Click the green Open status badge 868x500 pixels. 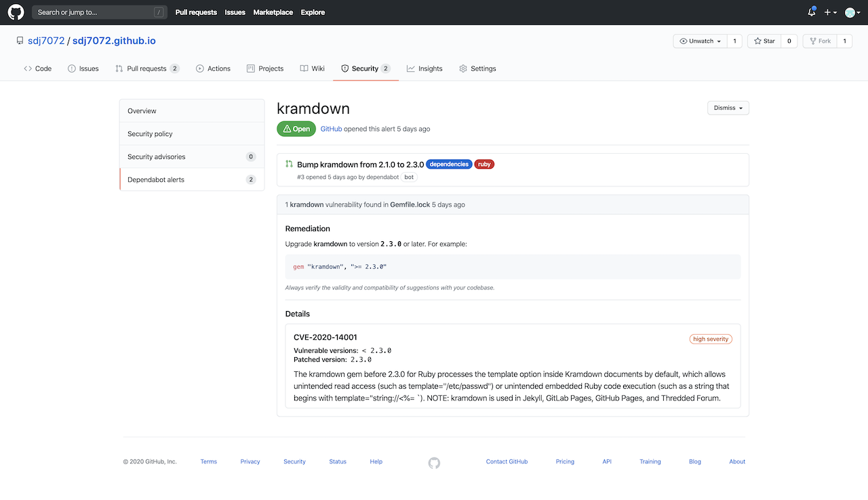[296, 129]
